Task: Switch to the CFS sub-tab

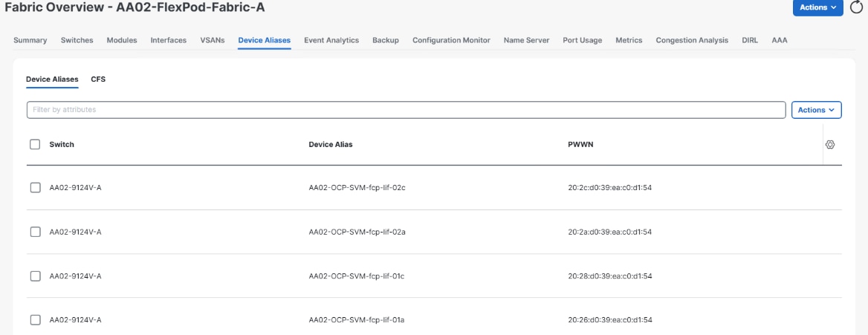Action: pos(98,79)
